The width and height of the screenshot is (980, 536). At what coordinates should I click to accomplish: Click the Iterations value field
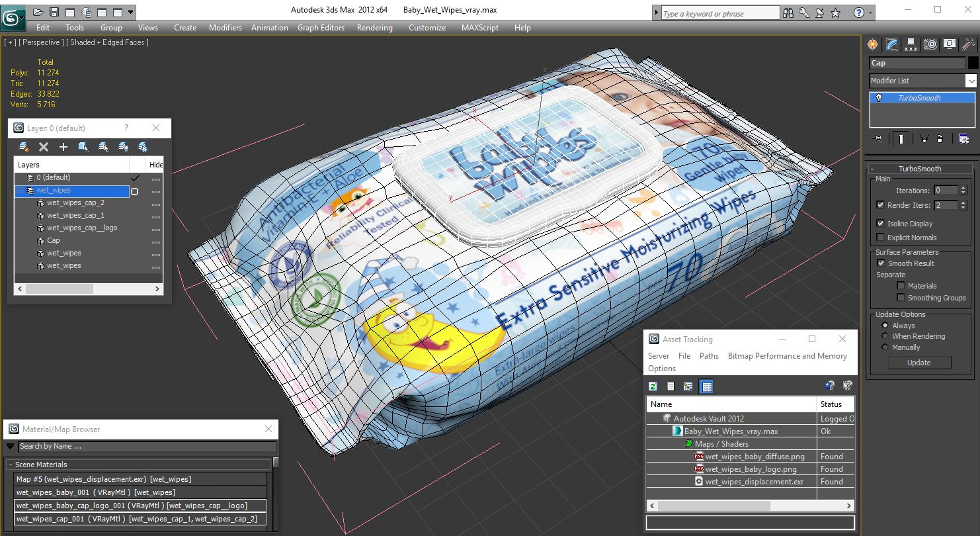pyautogui.click(x=946, y=191)
